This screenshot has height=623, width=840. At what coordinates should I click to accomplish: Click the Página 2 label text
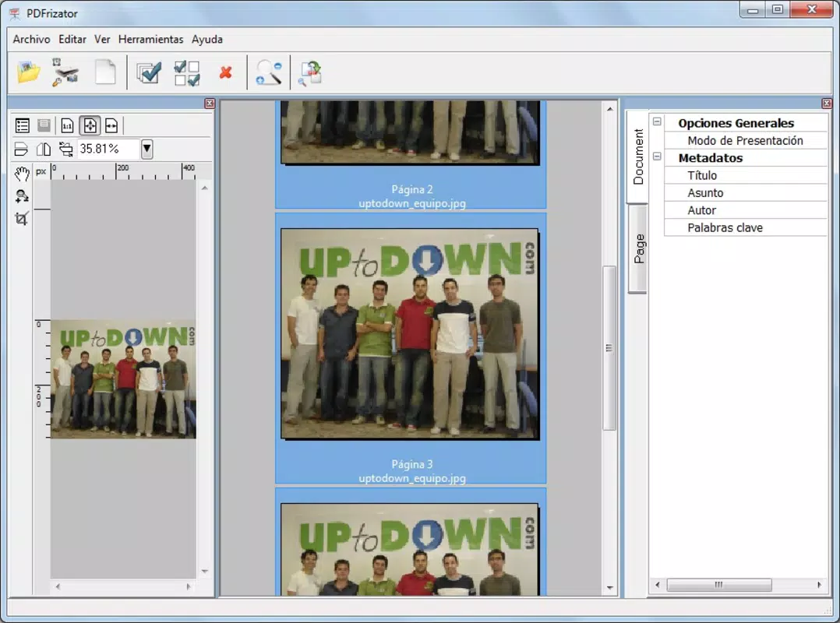tap(412, 189)
